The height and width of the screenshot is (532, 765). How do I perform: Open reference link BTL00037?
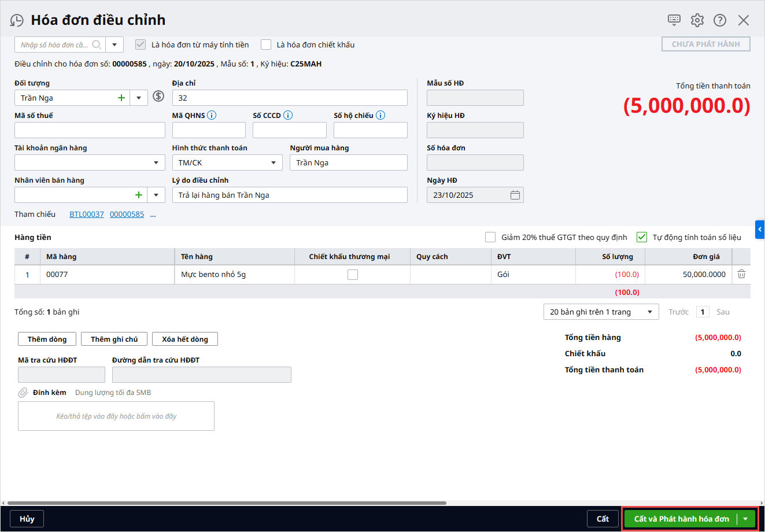tap(87, 214)
